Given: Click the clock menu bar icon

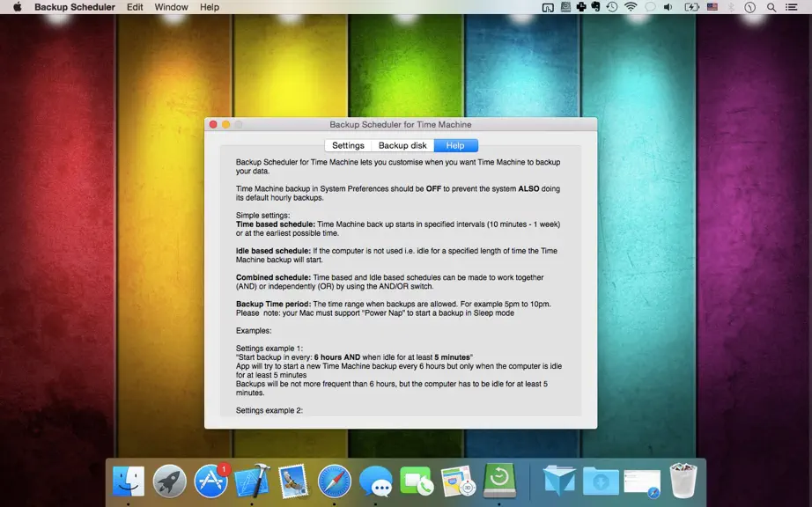Looking at the screenshot, I should (749, 7).
